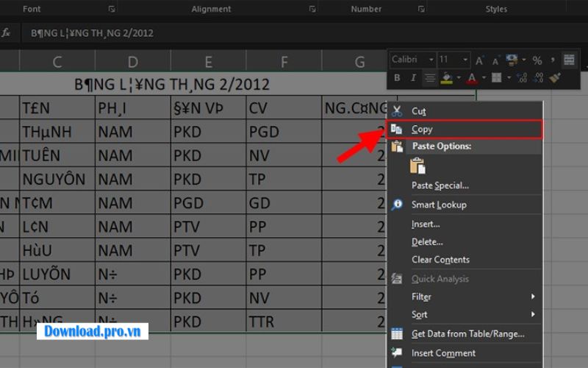Open the Calibri font name dropdown
The height and width of the screenshot is (368, 588).
pyautogui.click(x=431, y=60)
